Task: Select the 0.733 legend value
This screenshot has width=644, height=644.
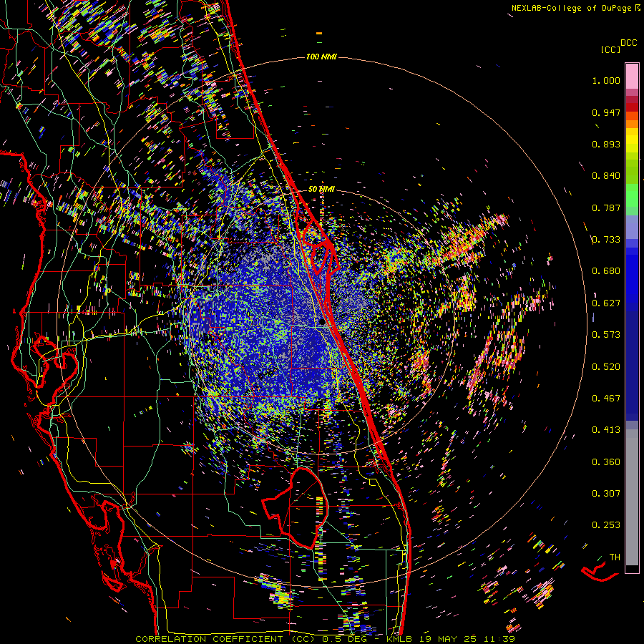Action: (x=606, y=240)
